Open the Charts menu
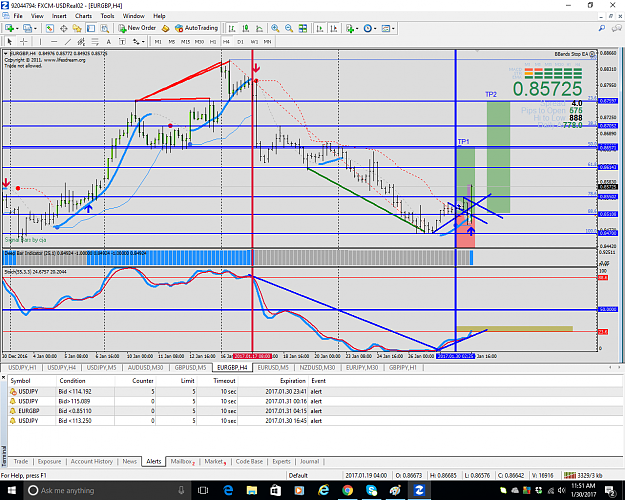 pos(83,16)
